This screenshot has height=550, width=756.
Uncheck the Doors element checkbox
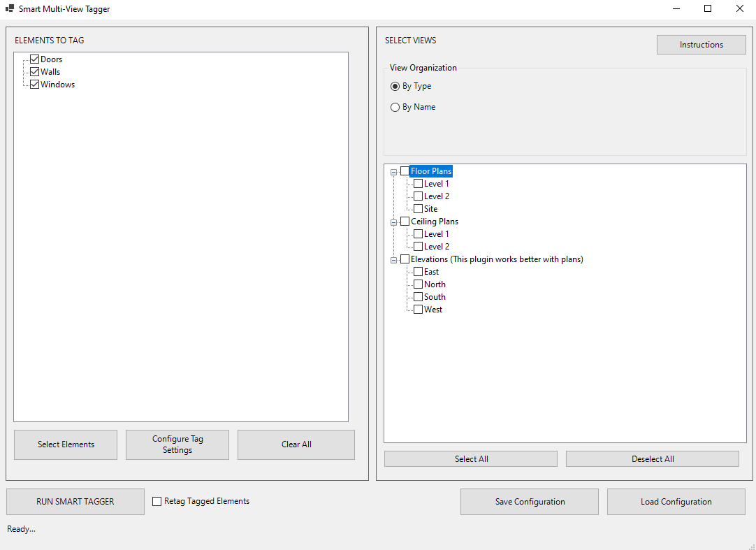34,59
